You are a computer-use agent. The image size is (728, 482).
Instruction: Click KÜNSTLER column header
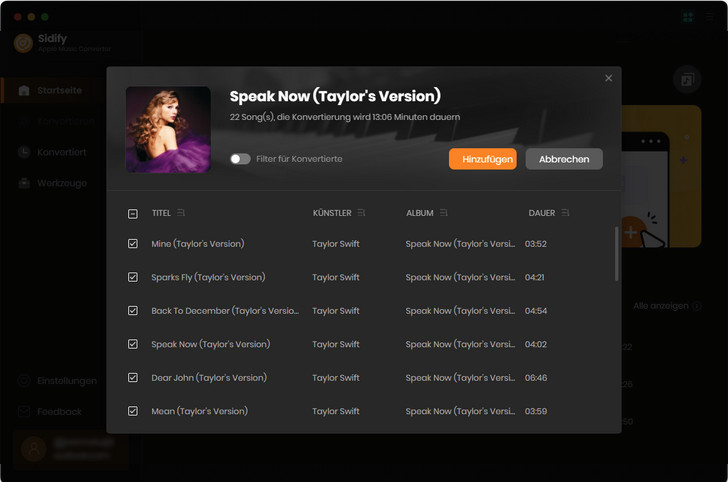point(332,213)
